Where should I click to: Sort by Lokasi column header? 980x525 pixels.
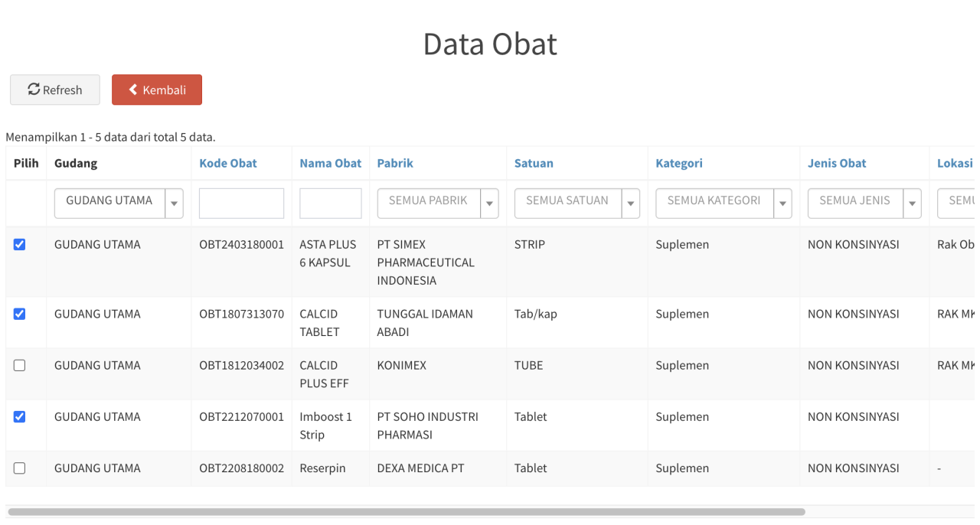click(x=955, y=163)
